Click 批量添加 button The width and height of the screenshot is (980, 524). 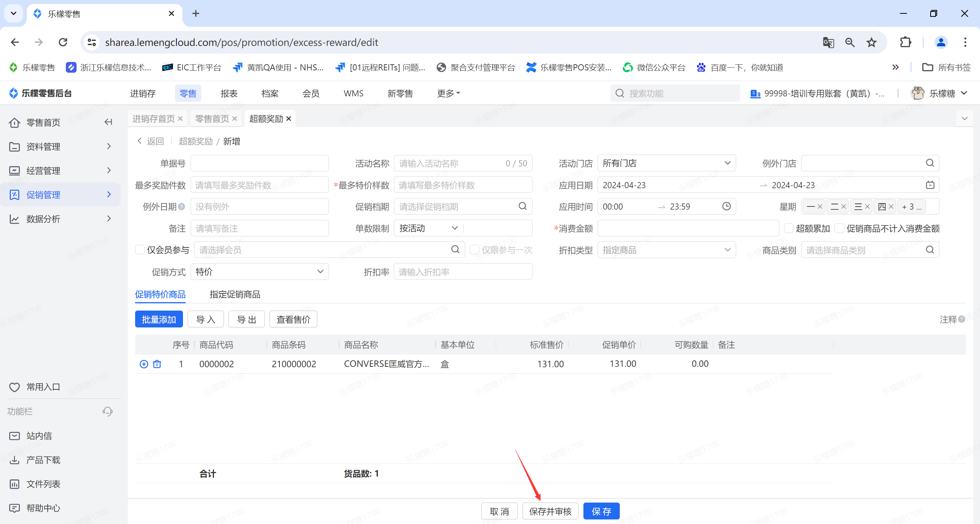click(159, 319)
